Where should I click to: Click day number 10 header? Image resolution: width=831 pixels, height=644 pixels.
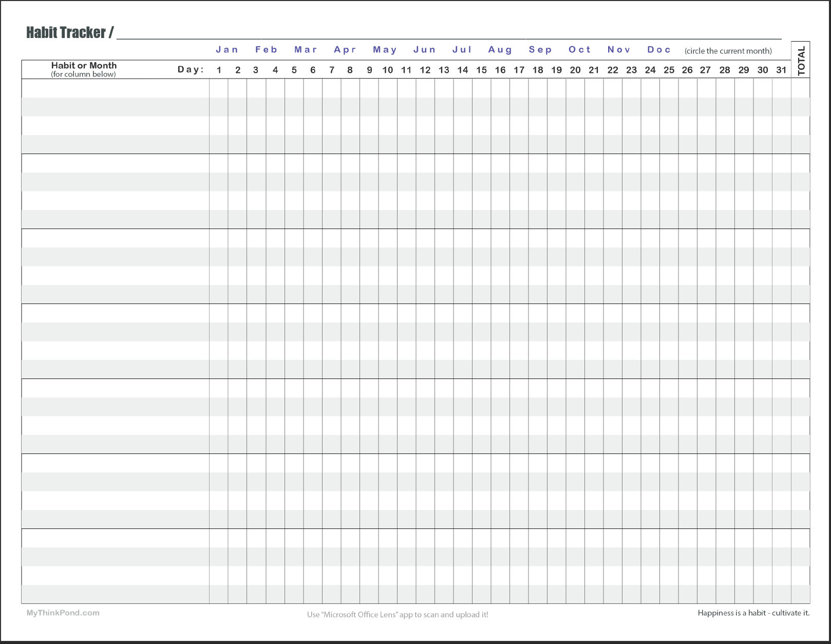coord(388,70)
